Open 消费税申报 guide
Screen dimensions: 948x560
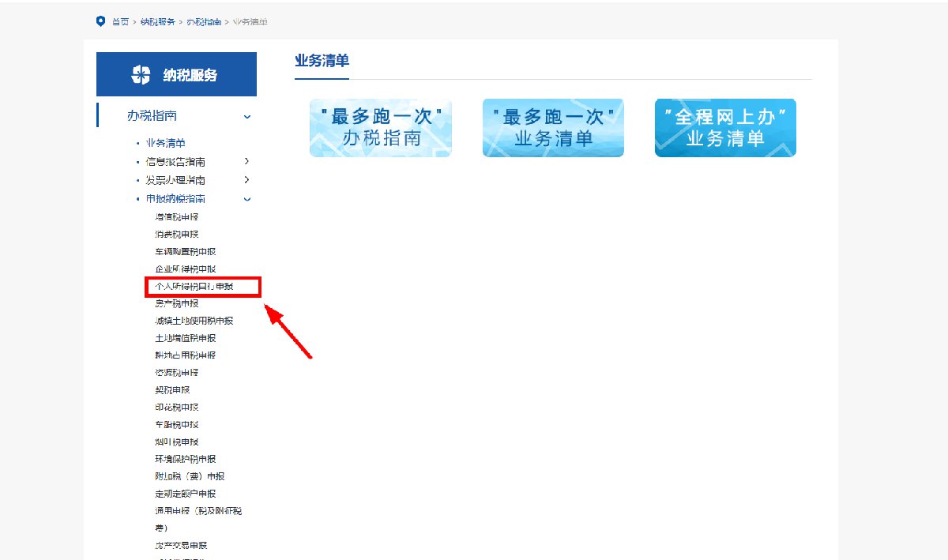[176, 234]
